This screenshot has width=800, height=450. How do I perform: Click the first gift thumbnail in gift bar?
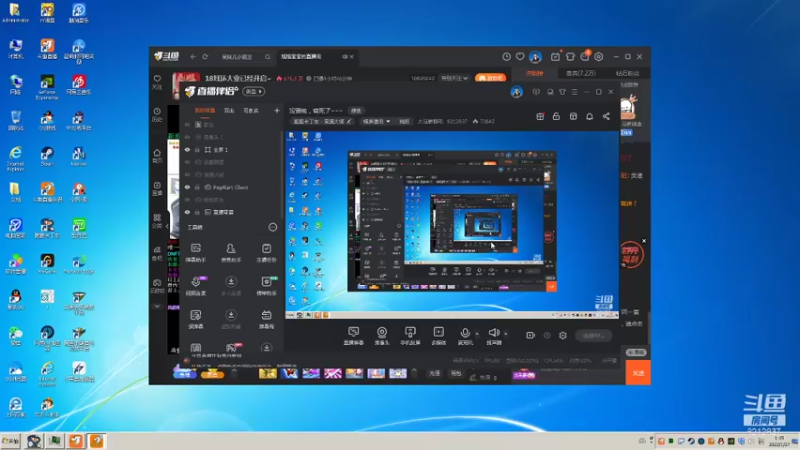tap(267, 374)
